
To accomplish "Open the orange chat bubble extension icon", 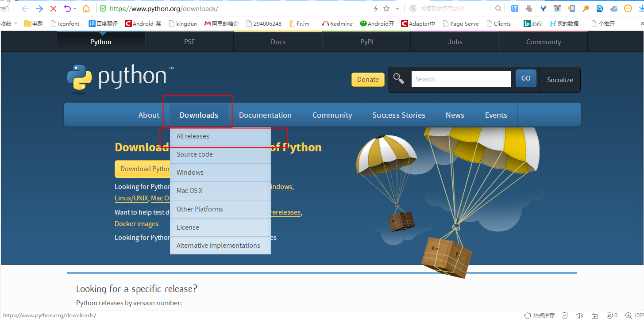I will pyautogui.click(x=628, y=8).
